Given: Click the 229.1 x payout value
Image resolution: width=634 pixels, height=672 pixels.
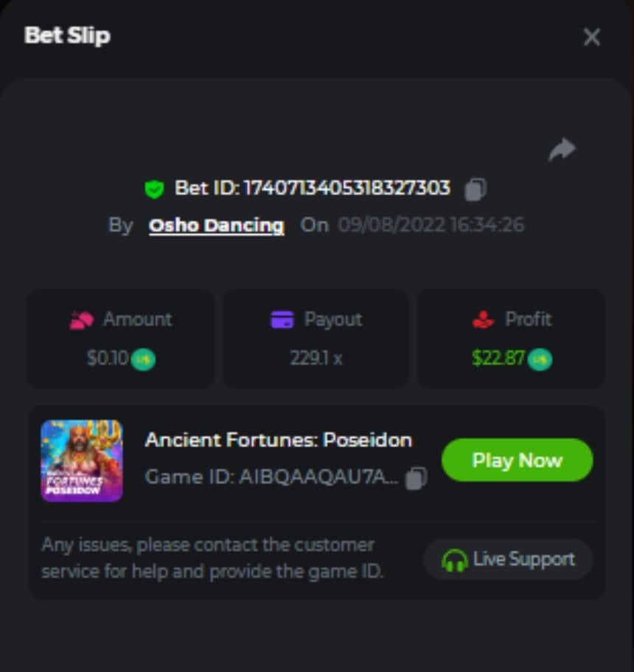Looking at the screenshot, I should pos(316,359).
